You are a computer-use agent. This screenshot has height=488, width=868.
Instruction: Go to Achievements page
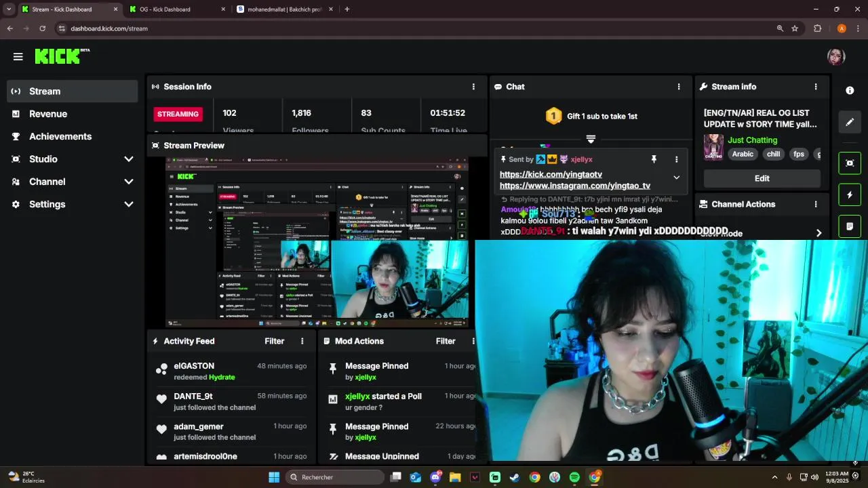73,136
